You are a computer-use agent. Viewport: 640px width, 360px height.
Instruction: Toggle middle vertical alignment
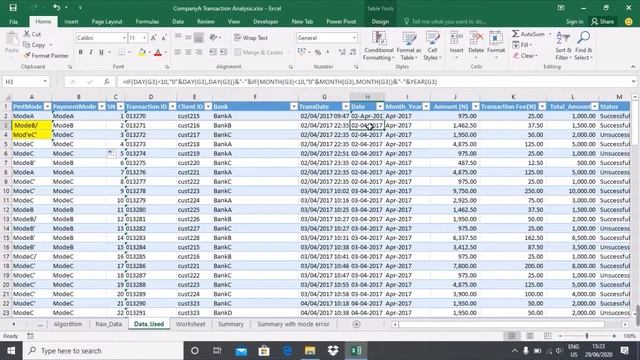(188, 38)
